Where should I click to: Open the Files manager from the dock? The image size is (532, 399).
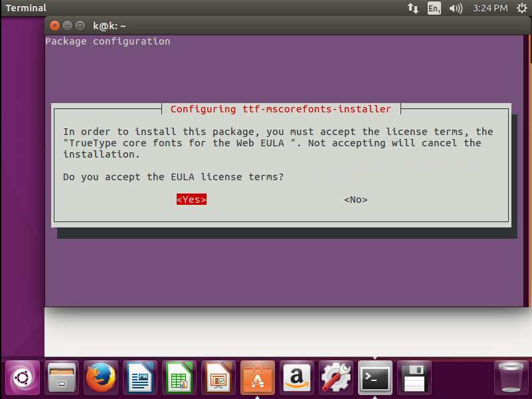pyautogui.click(x=62, y=377)
